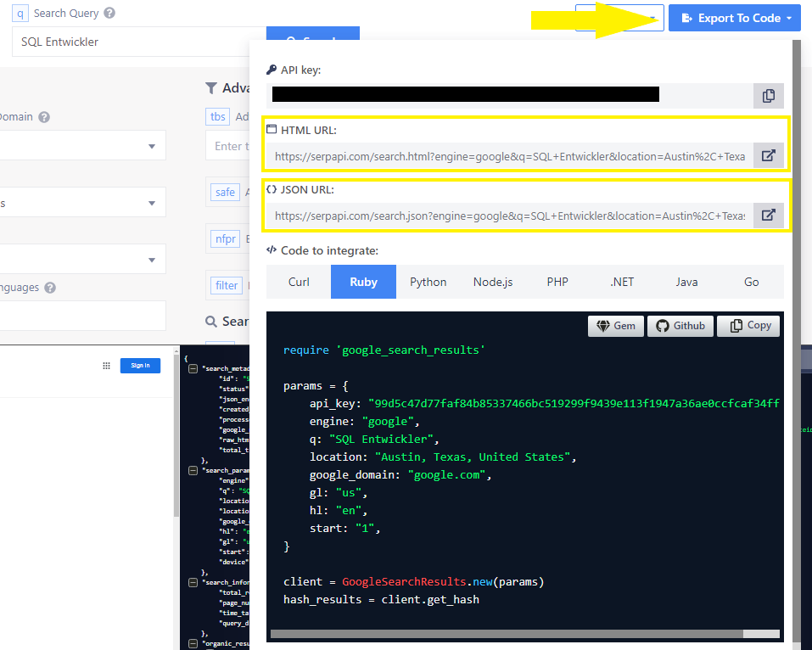Image resolution: width=812 pixels, height=650 pixels.
Task: Click the code block horizontal scrollbar
Action: [507, 634]
